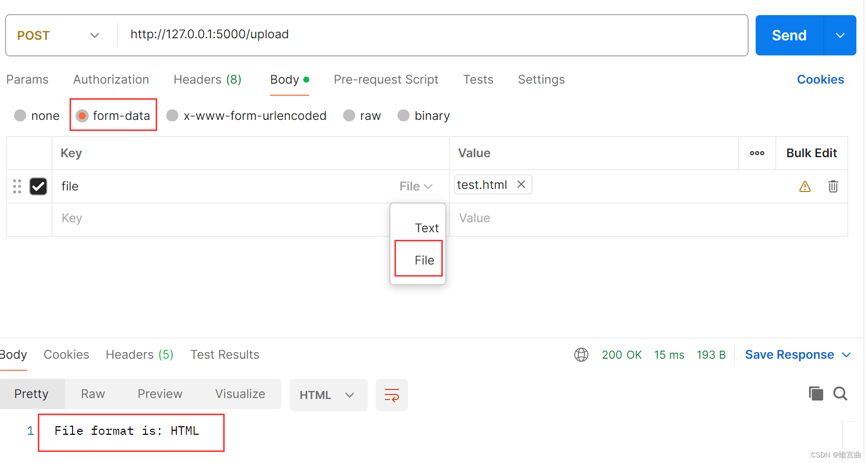Switch to the Params tab
This screenshot has height=463, width=868.
(x=27, y=80)
